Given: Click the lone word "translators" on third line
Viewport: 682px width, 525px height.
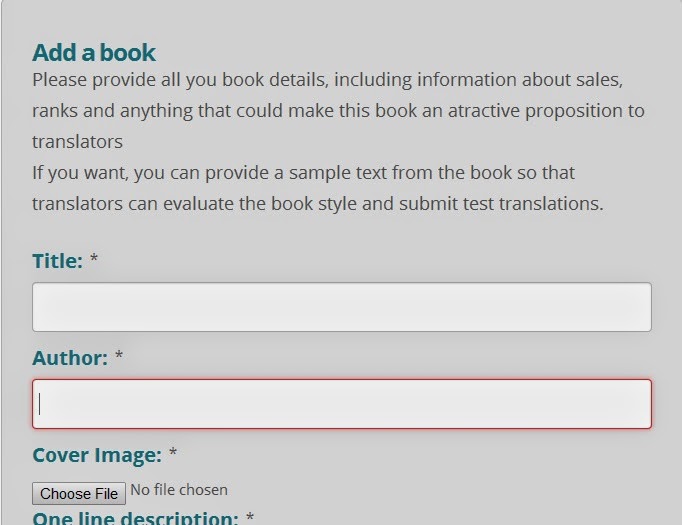Looking at the screenshot, I should [77, 142].
